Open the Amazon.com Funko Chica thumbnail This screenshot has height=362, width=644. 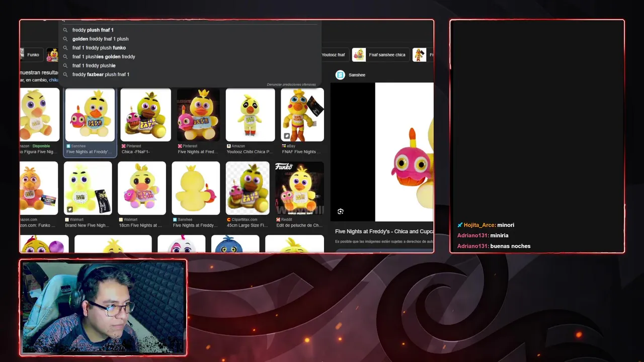point(39,188)
